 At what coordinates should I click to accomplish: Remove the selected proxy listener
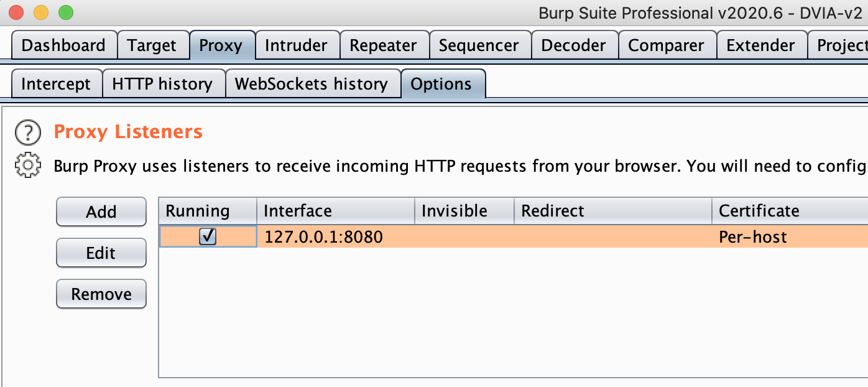pos(101,294)
